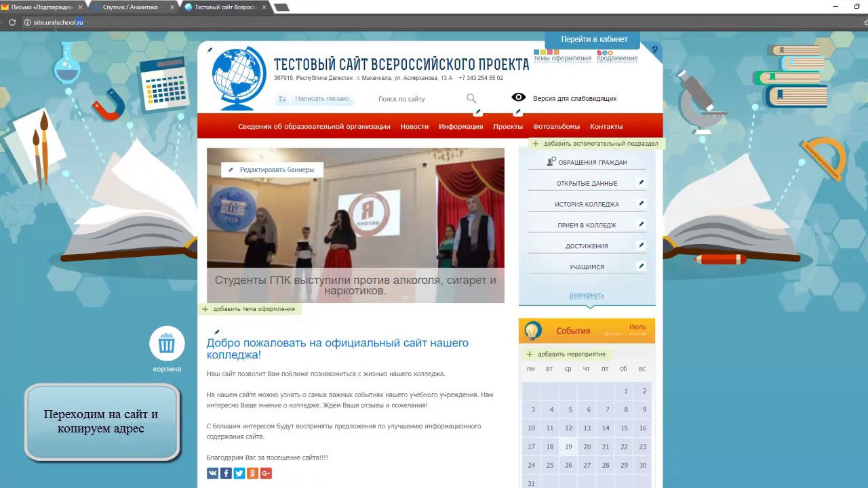Go to next month arrow in События
Screen dimensions: 868x488
pyautogui.click(x=637, y=333)
